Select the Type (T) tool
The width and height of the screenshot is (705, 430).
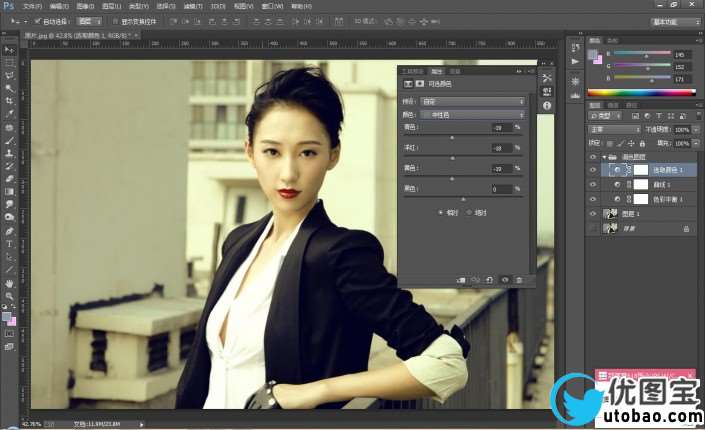9,243
